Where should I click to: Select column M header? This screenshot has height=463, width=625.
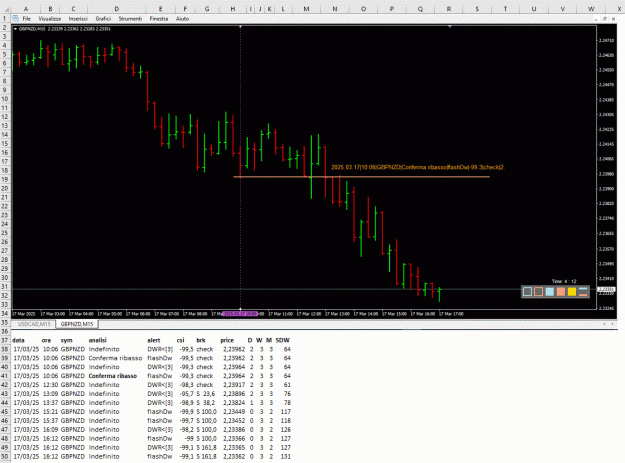pos(306,9)
